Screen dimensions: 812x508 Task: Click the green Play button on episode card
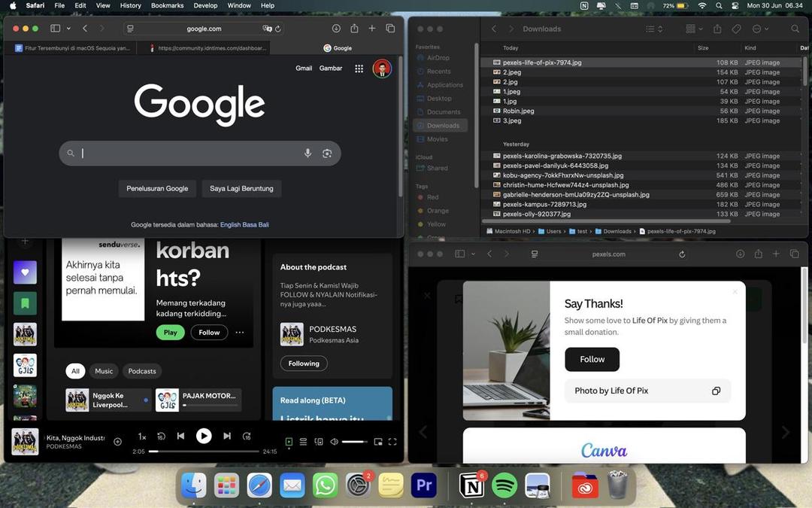point(171,333)
